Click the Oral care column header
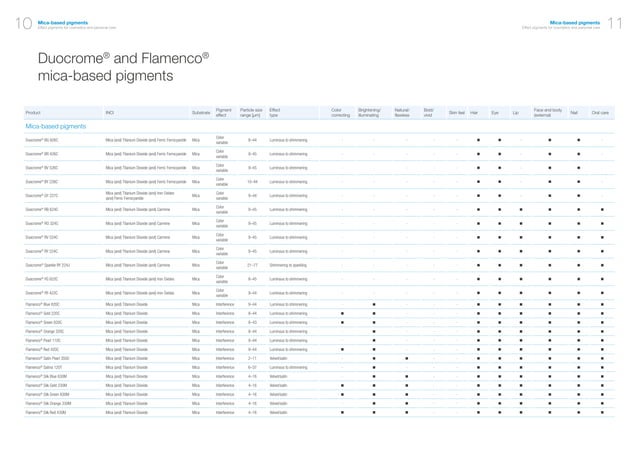 (x=600, y=113)
